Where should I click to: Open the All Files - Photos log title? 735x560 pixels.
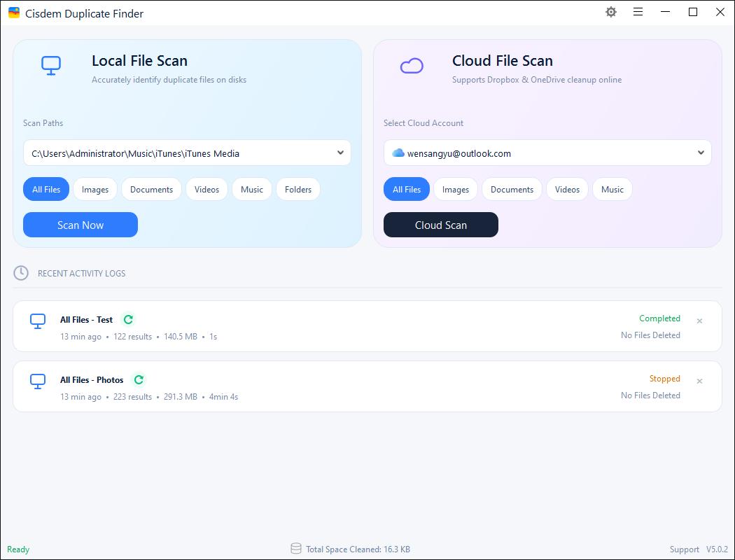pos(92,379)
